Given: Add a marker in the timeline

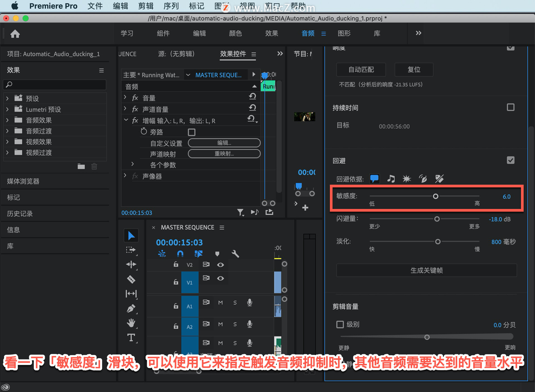Looking at the screenshot, I should [x=217, y=254].
